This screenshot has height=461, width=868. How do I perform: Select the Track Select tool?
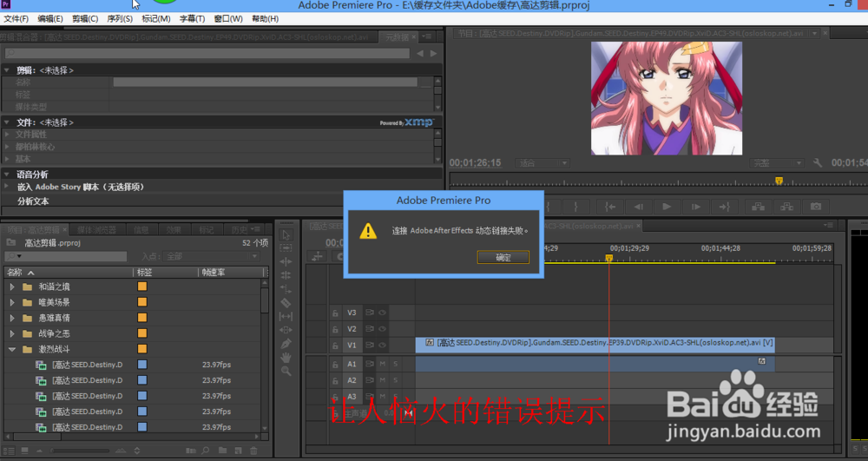pos(286,248)
